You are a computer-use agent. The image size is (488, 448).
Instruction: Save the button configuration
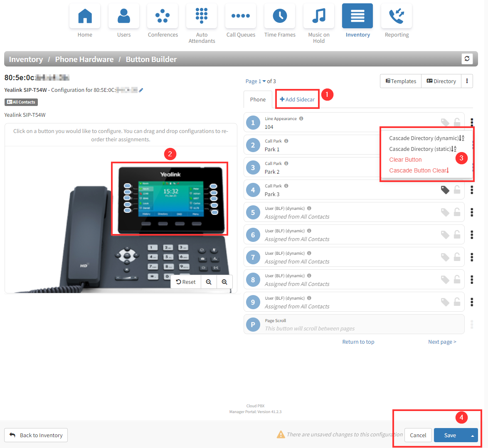point(450,435)
